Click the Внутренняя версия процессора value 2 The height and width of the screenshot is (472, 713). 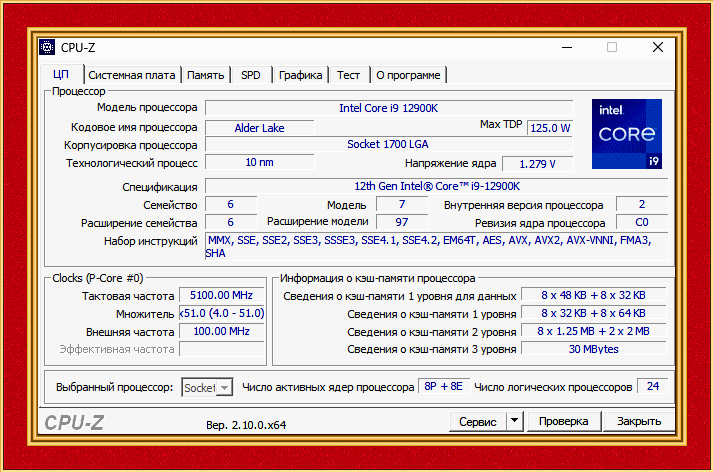(x=642, y=205)
